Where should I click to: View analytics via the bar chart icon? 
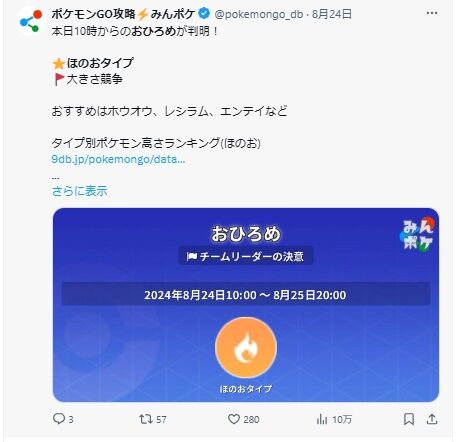(322, 419)
